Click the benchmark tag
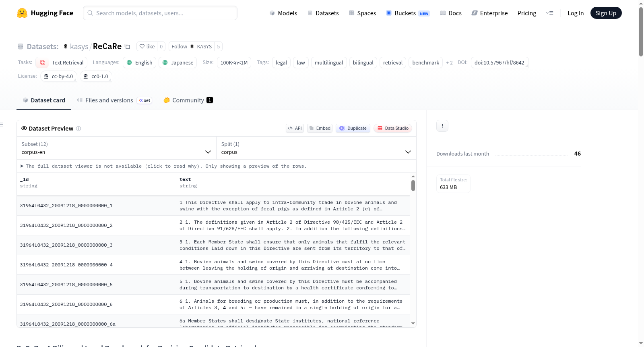The width and height of the screenshot is (644, 347). (x=426, y=62)
